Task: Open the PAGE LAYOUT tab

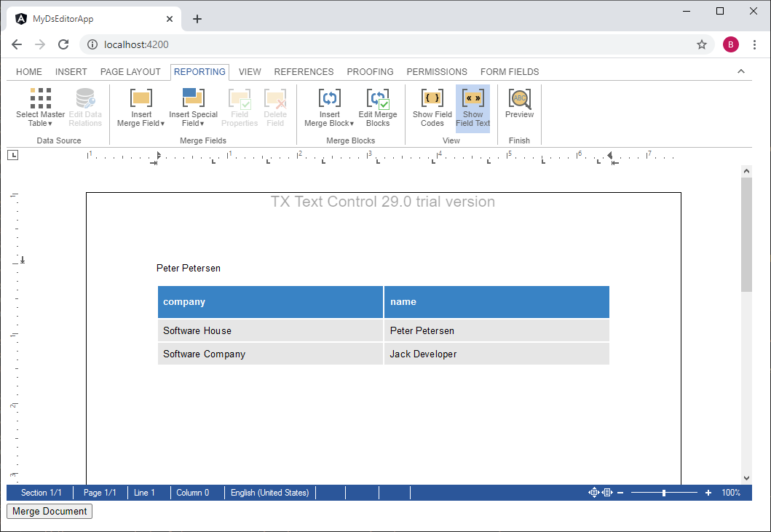Action: [x=130, y=72]
